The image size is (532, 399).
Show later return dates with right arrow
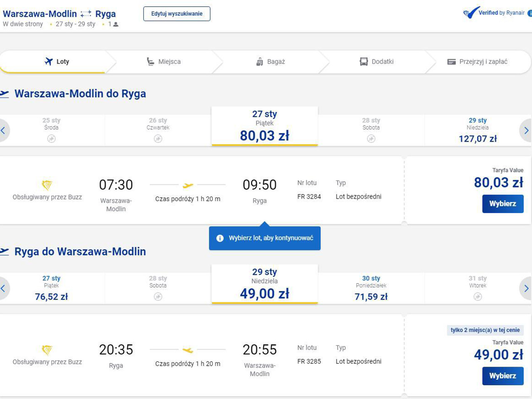(526, 288)
